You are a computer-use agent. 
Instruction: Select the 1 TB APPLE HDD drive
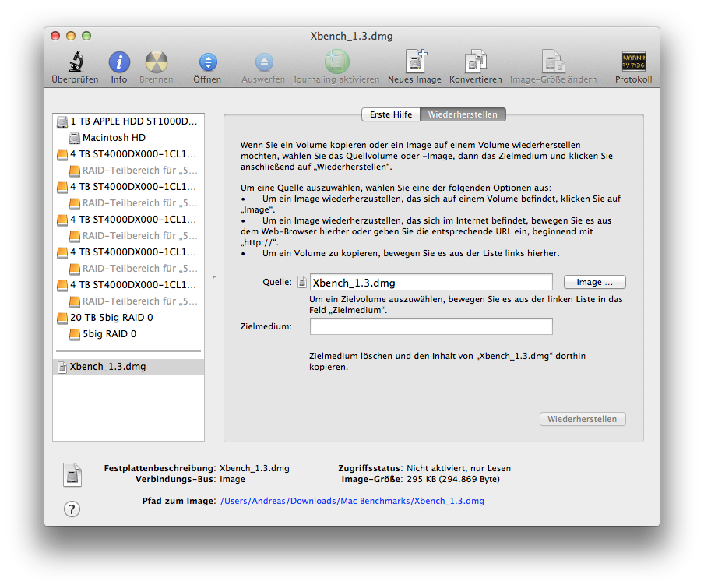pyautogui.click(x=128, y=121)
